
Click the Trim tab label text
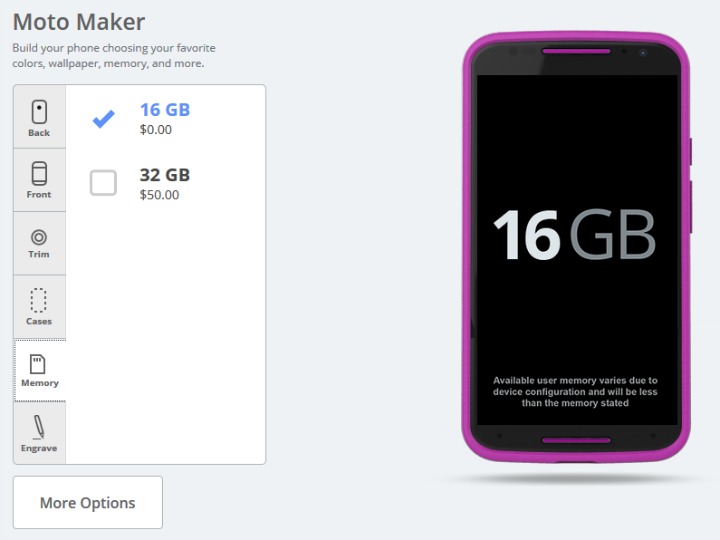(39, 254)
